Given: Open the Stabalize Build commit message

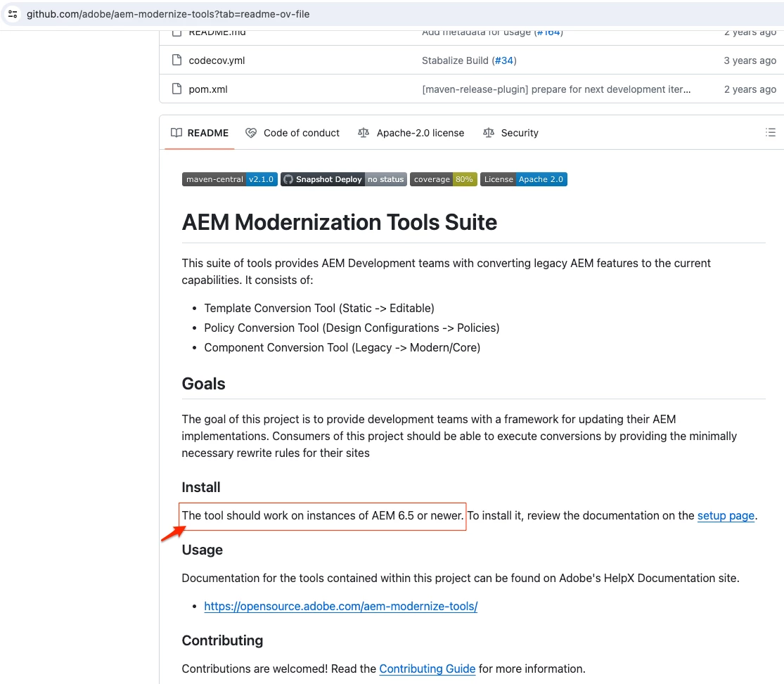Looking at the screenshot, I should point(454,60).
